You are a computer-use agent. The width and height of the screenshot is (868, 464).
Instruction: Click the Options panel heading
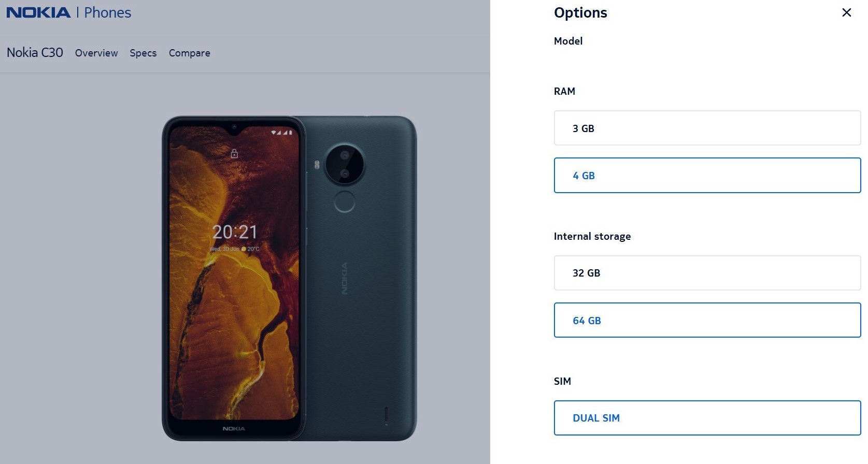point(580,12)
